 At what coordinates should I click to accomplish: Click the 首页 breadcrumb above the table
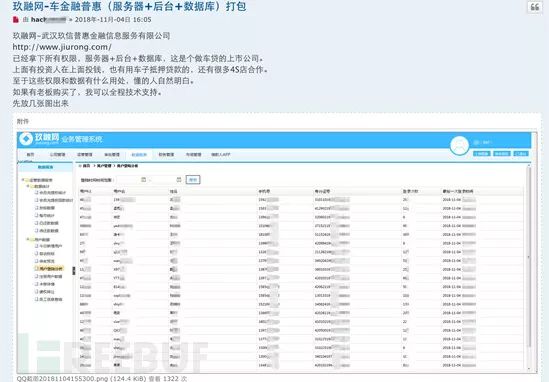point(86,166)
